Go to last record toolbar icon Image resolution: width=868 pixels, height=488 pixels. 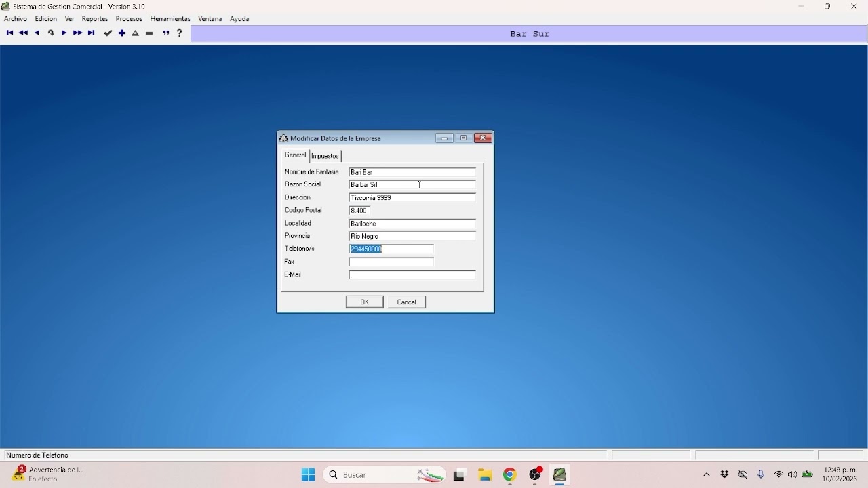click(92, 33)
